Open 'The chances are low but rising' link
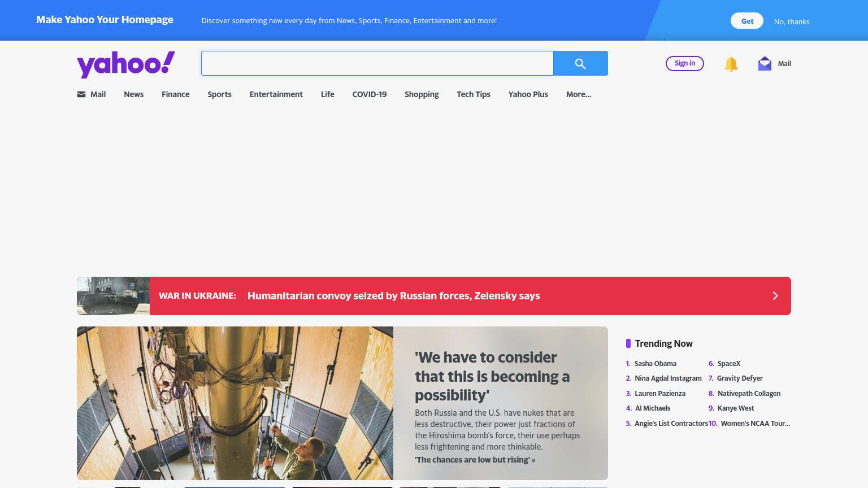Screen dimensions: 868x488 coord(475,460)
